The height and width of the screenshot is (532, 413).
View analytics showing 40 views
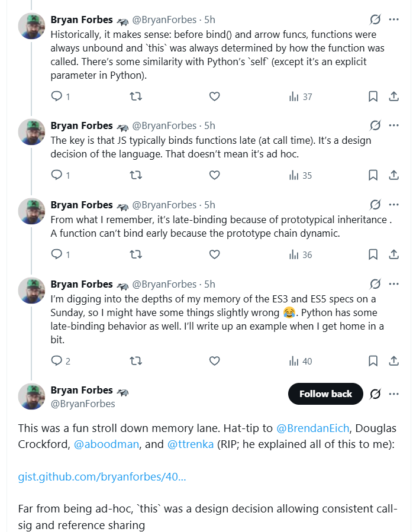pos(301,361)
